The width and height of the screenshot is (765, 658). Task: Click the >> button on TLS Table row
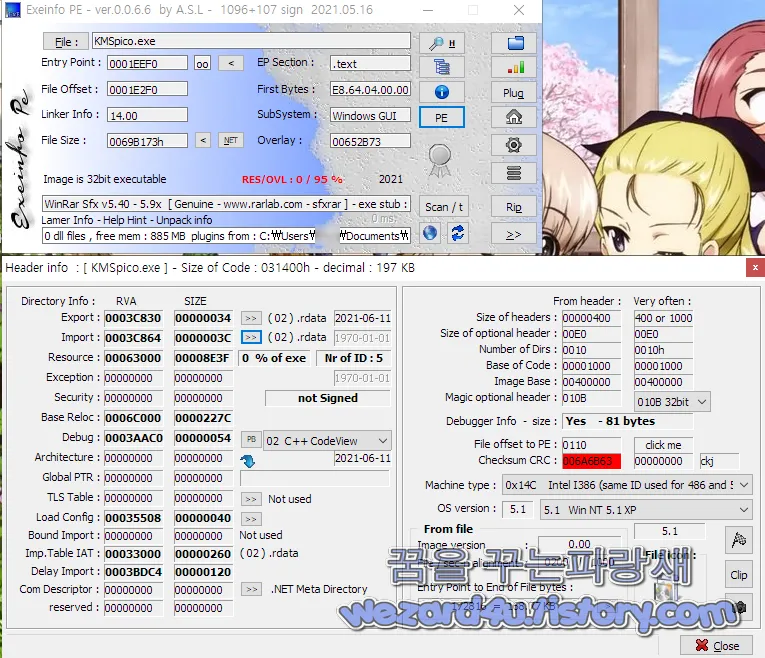[x=251, y=499]
